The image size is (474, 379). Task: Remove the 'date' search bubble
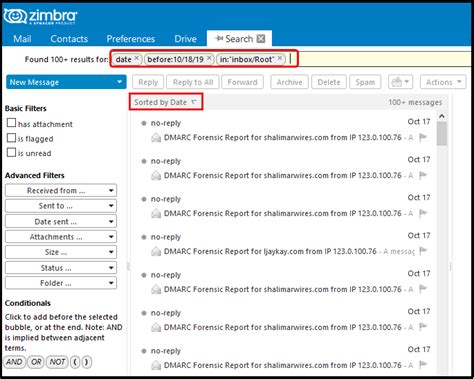click(x=136, y=58)
